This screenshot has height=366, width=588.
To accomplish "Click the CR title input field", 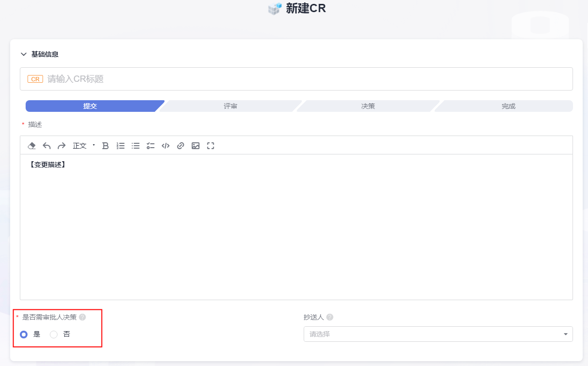I will pyautogui.click(x=309, y=79).
